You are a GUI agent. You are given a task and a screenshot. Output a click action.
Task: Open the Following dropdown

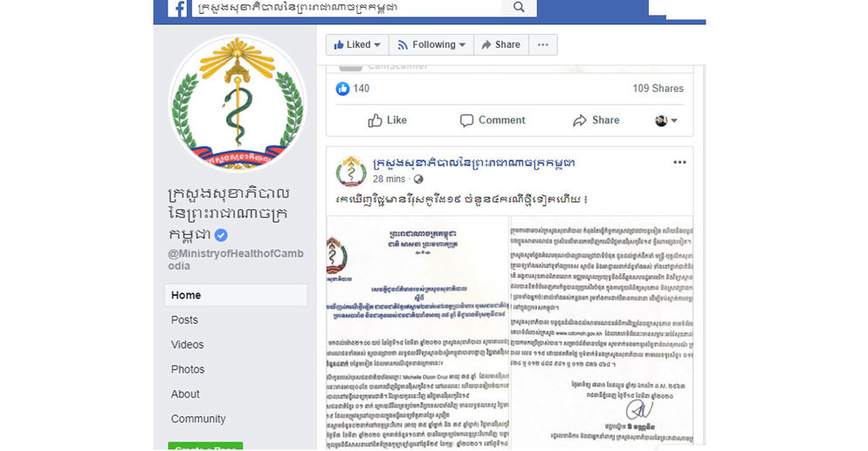pyautogui.click(x=431, y=44)
